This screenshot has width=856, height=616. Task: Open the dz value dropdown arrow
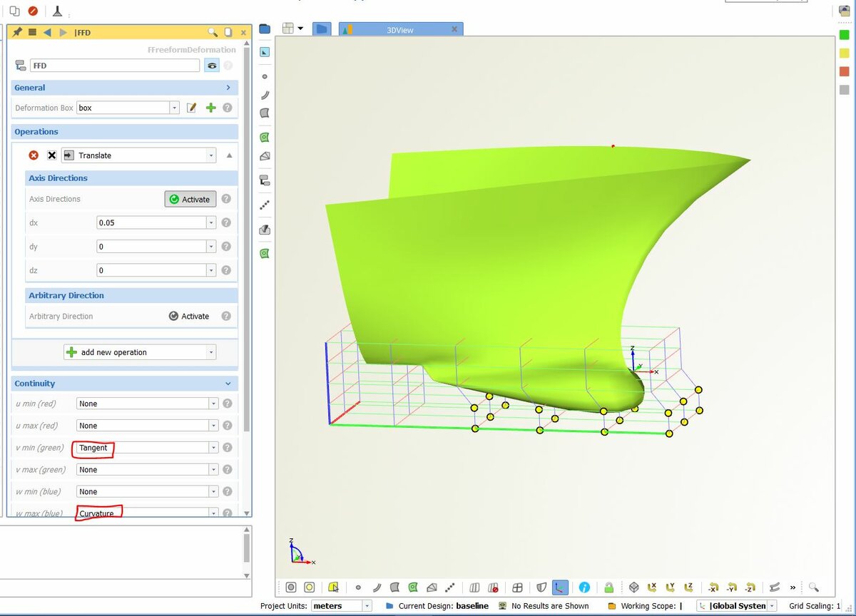point(211,270)
